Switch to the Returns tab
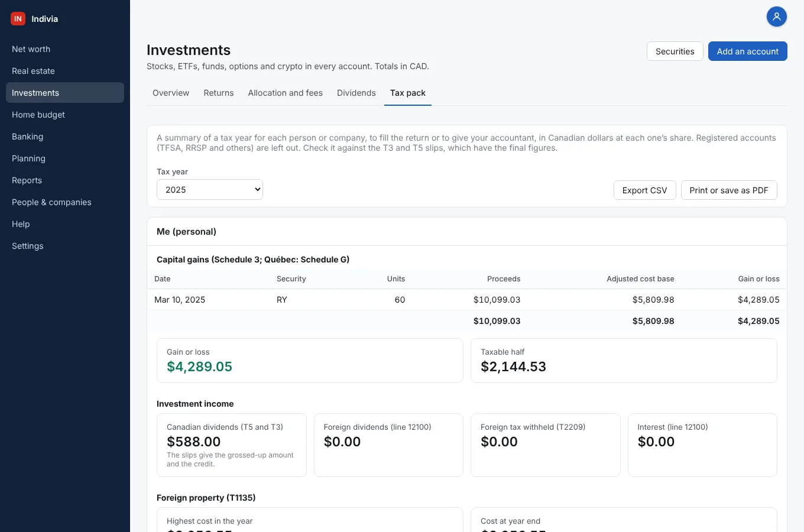 click(219, 93)
